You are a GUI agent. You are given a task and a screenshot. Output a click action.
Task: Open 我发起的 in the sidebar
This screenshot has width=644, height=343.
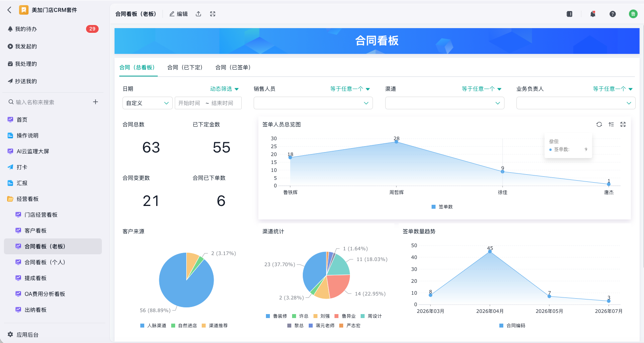point(53,46)
